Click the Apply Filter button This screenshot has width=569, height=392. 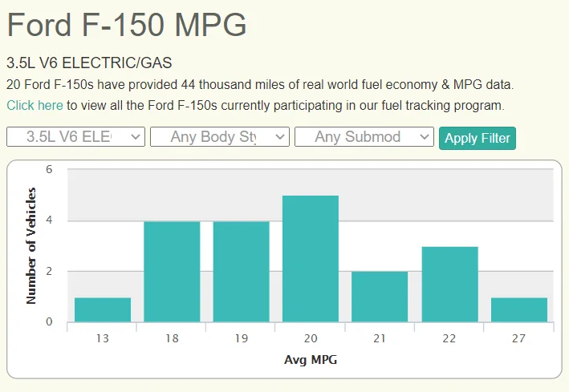[478, 138]
